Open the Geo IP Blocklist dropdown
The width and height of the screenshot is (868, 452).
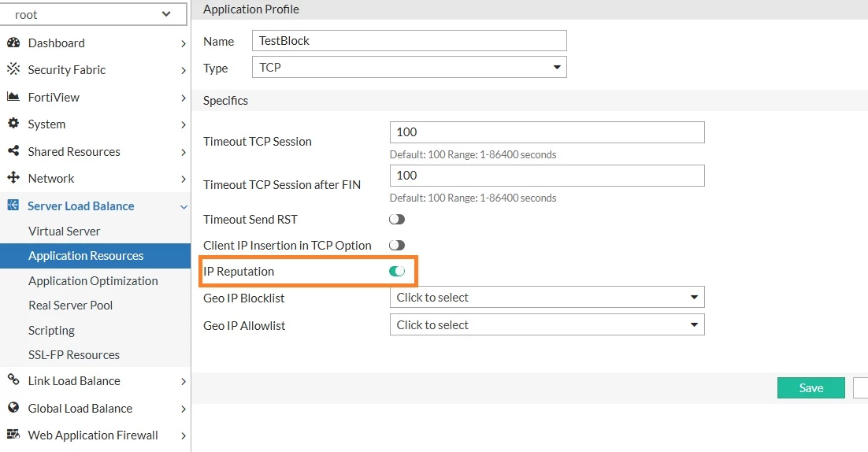(x=547, y=297)
